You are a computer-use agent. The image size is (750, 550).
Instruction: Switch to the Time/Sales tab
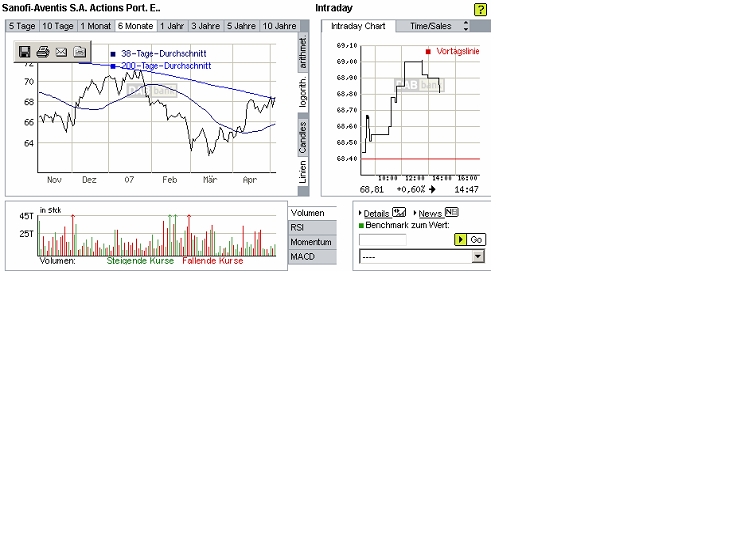pos(430,26)
